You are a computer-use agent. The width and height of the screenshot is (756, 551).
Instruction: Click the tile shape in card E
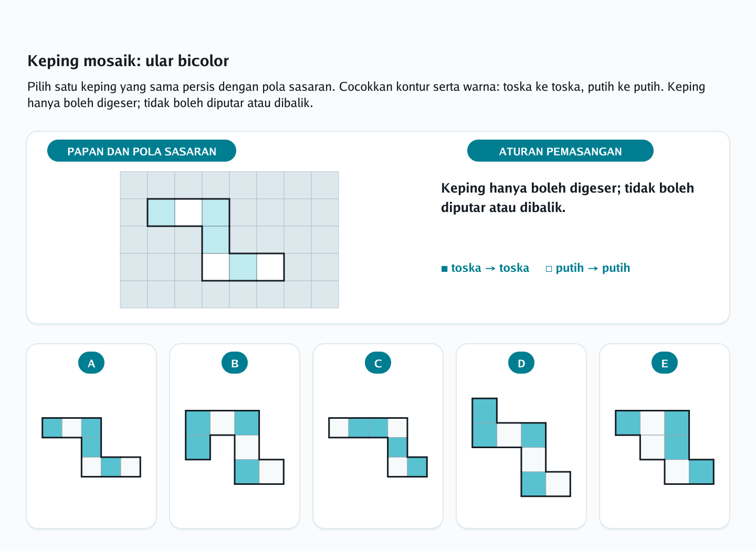pyautogui.click(x=665, y=447)
